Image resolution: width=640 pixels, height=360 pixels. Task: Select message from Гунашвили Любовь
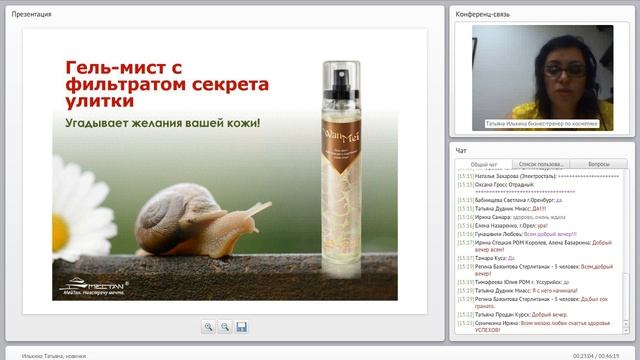(x=517, y=234)
